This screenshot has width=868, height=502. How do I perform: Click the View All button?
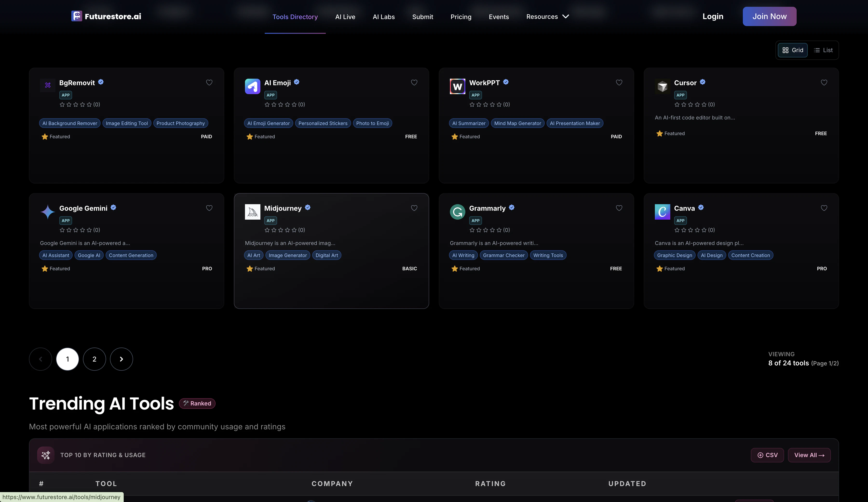(809, 455)
